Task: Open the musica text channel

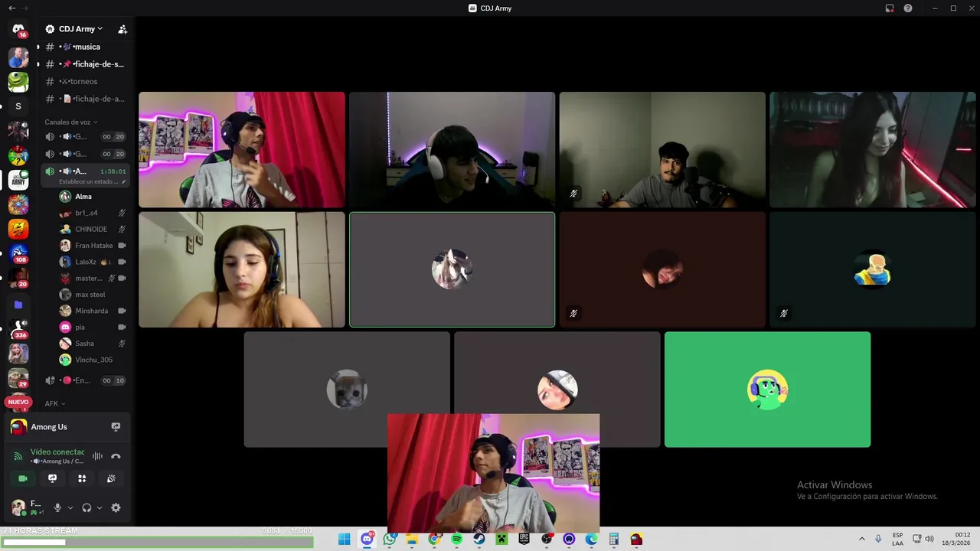Action: pos(84,47)
